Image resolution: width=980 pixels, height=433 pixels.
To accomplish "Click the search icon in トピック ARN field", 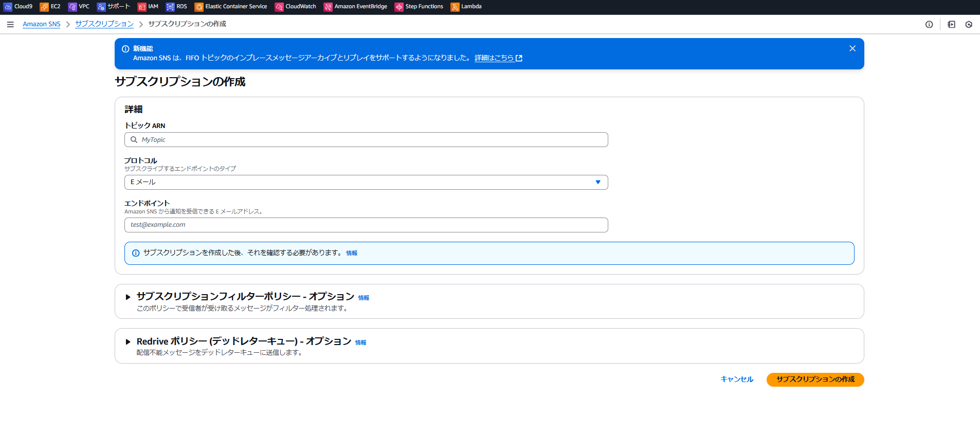I will point(134,139).
